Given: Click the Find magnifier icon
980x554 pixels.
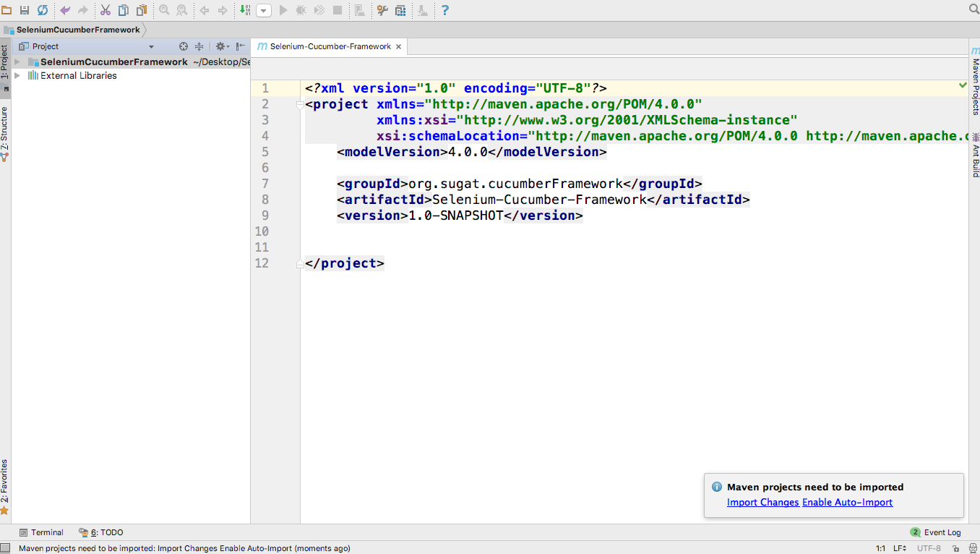Looking at the screenshot, I should coord(164,10).
